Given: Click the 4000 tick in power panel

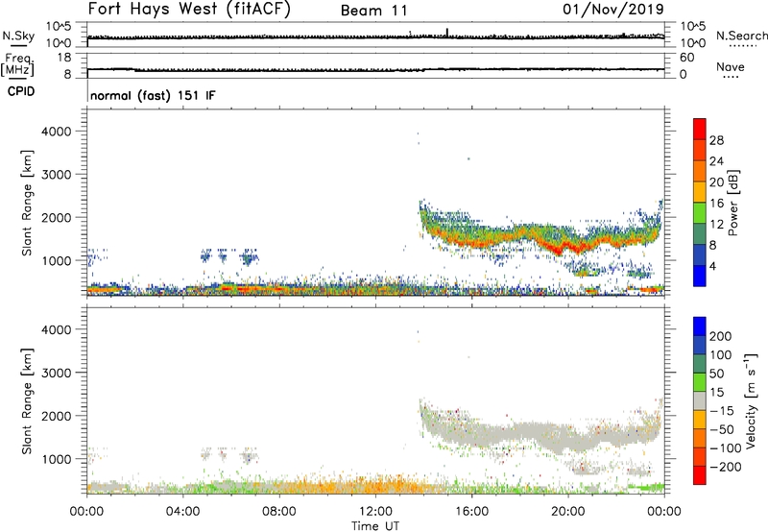Looking at the screenshot, I should pyautogui.click(x=57, y=132).
